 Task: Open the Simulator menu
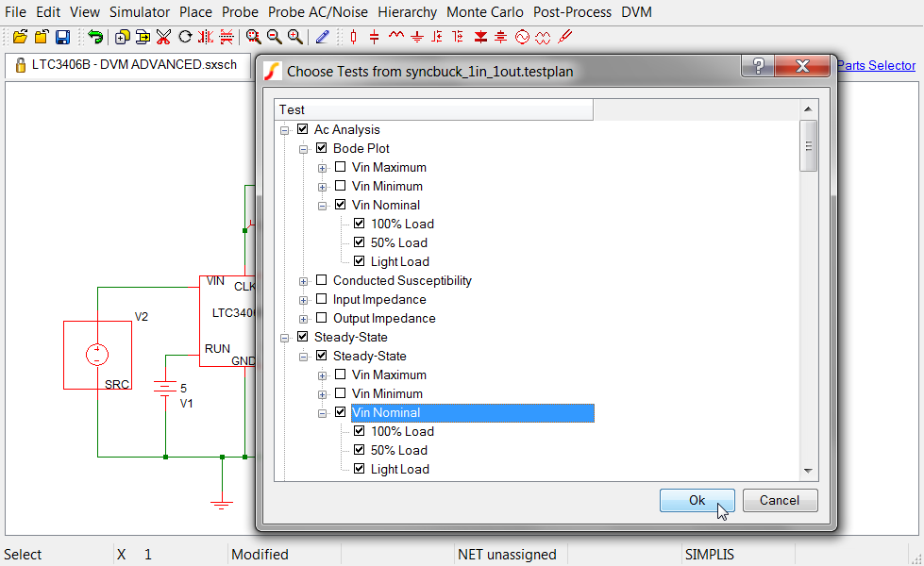[x=140, y=12]
